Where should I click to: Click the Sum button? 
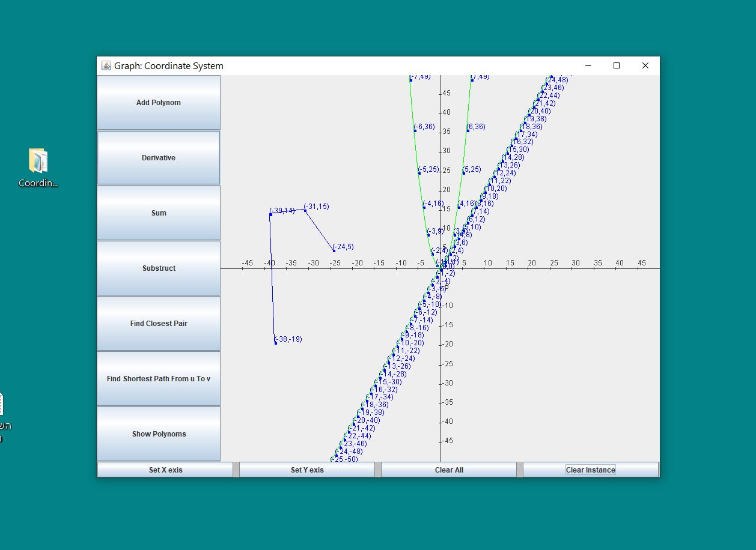[x=158, y=213]
